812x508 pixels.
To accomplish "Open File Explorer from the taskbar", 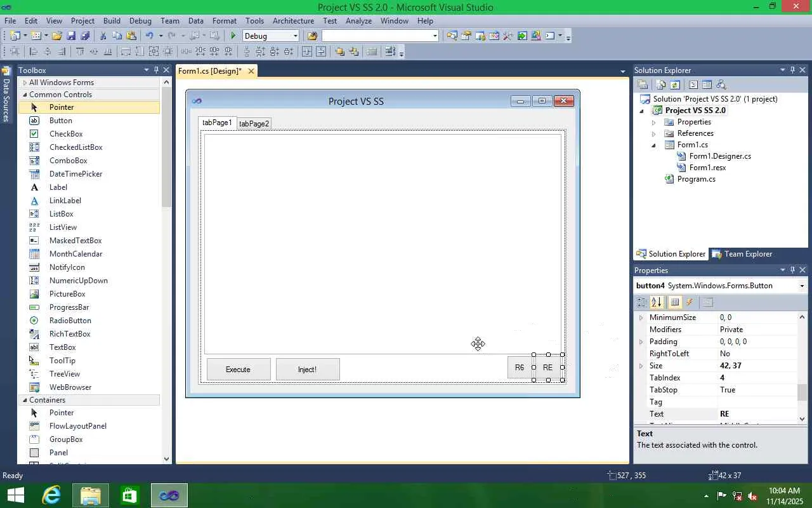I will (91, 495).
